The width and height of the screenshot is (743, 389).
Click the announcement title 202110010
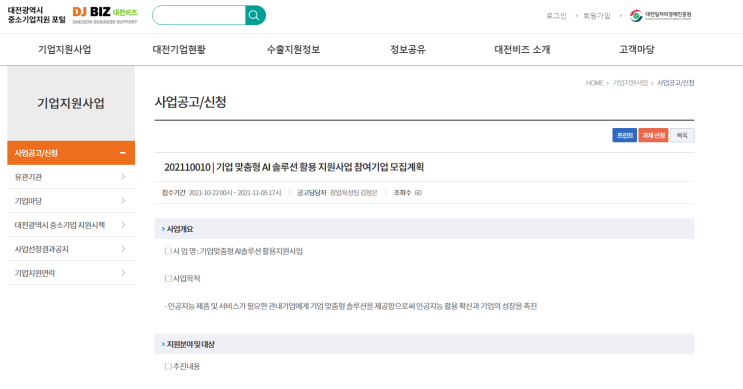[x=294, y=167]
